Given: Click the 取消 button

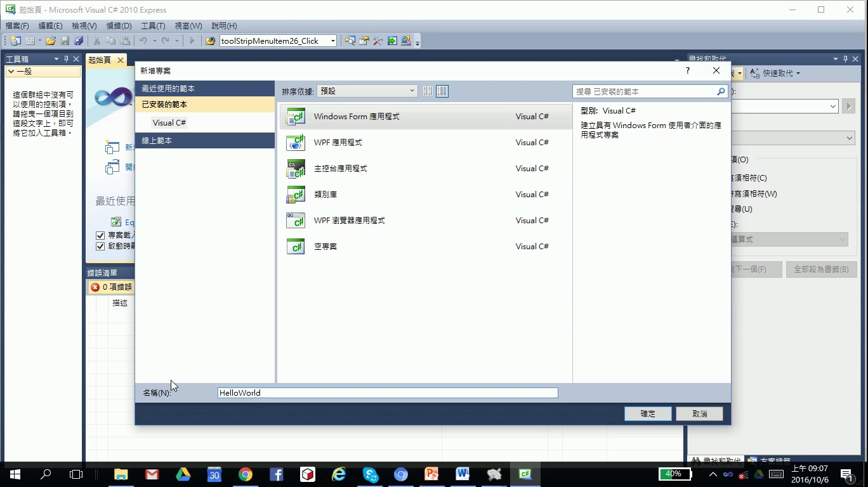Looking at the screenshot, I should [700, 413].
